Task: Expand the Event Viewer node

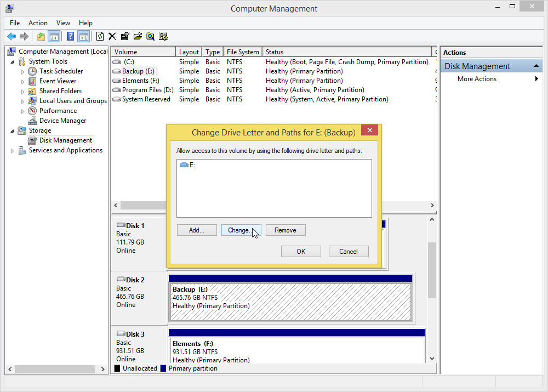Action: (x=22, y=82)
